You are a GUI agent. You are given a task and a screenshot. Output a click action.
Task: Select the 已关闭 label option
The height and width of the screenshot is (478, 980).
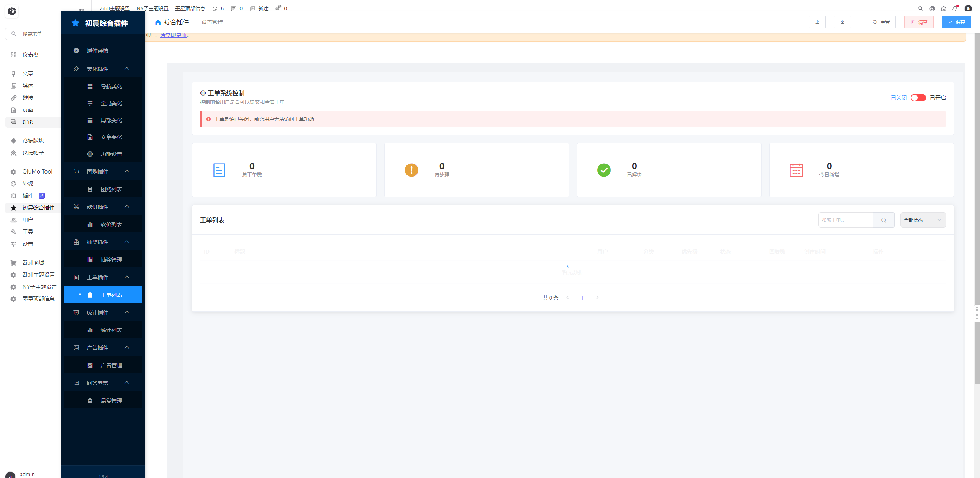[x=898, y=98]
